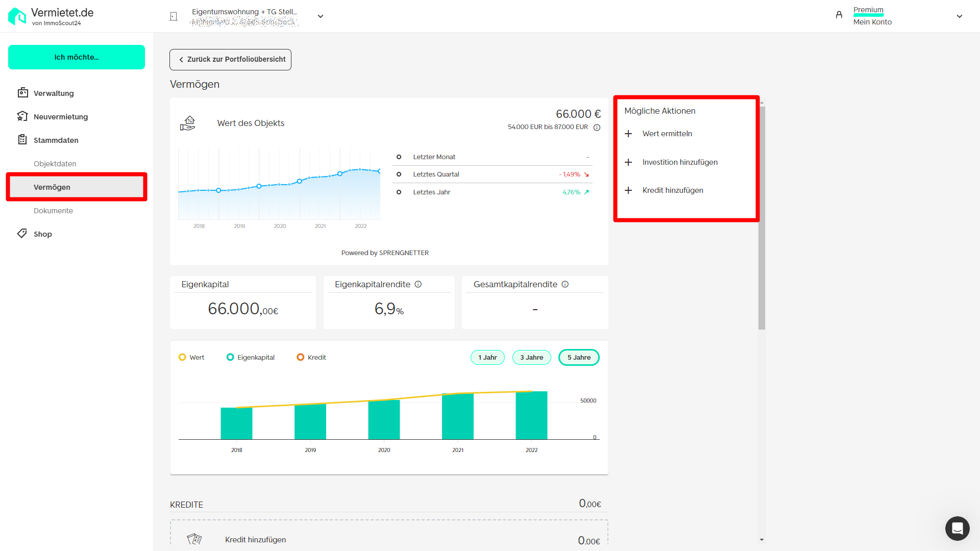Click the door icon next to property name

(x=174, y=16)
